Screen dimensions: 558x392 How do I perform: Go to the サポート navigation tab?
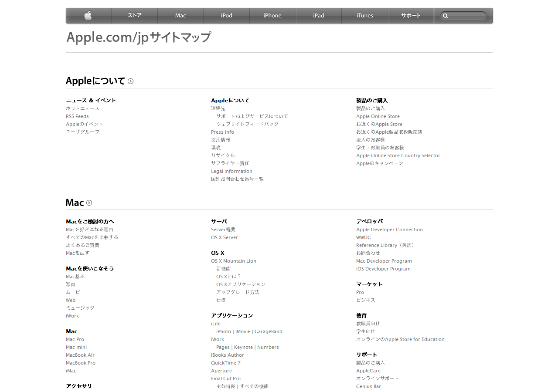pos(411,16)
